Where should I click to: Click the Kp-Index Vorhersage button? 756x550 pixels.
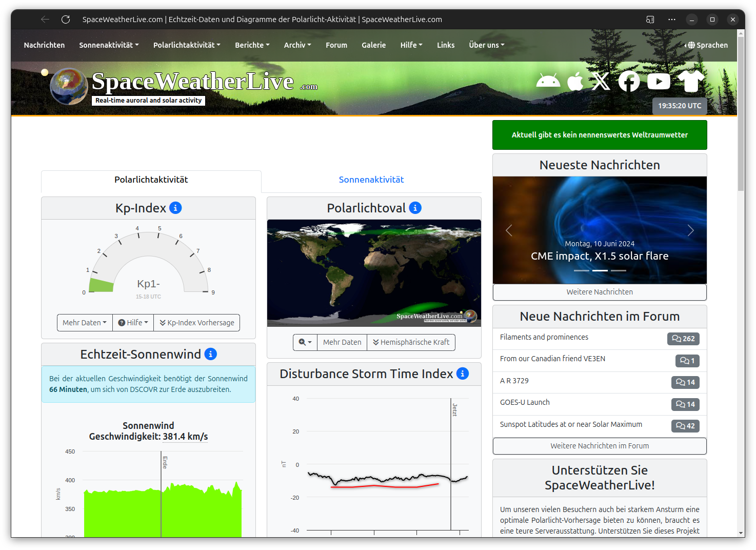point(196,323)
